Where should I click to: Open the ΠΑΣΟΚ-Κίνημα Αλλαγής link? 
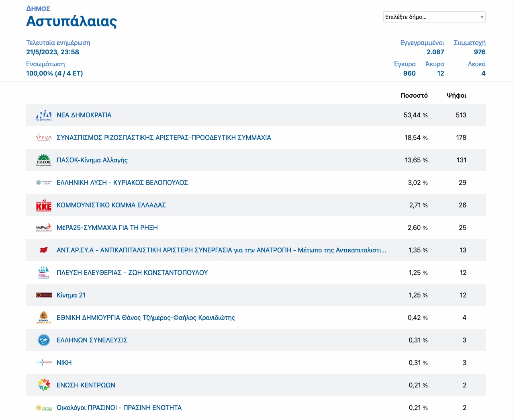92,160
